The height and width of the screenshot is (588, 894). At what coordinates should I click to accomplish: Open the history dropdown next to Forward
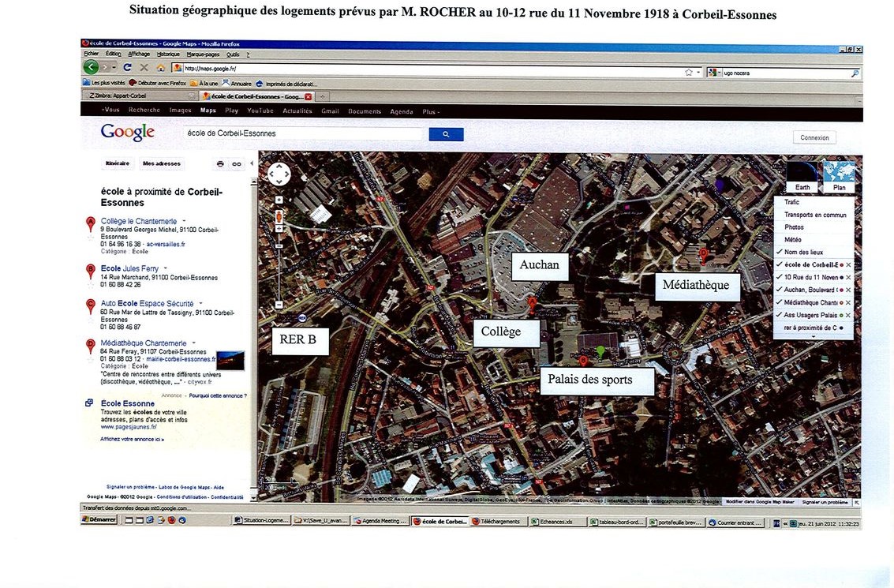pos(114,68)
